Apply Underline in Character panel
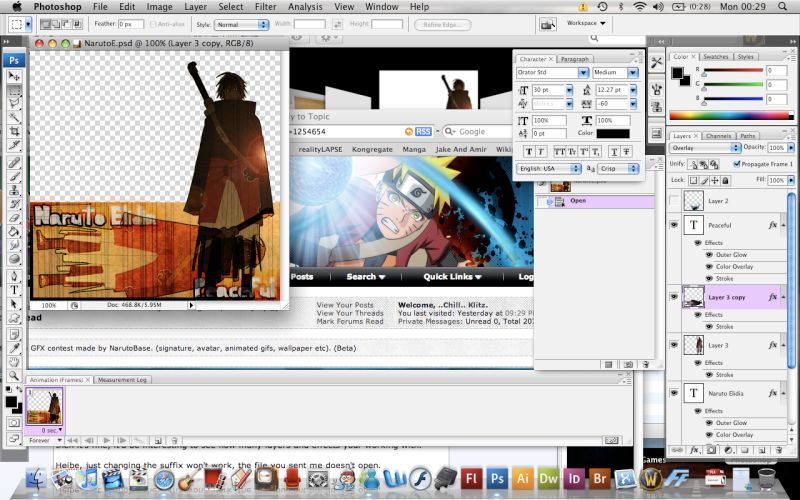The height and width of the screenshot is (500, 800). click(x=614, y=151)
